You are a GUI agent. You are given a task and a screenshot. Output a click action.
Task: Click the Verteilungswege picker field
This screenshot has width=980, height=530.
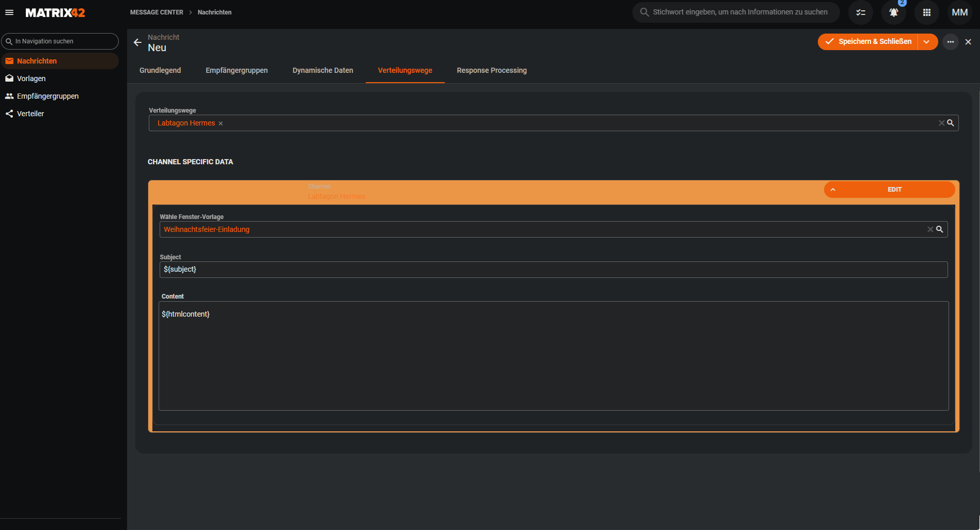click(x=553, y=123)
